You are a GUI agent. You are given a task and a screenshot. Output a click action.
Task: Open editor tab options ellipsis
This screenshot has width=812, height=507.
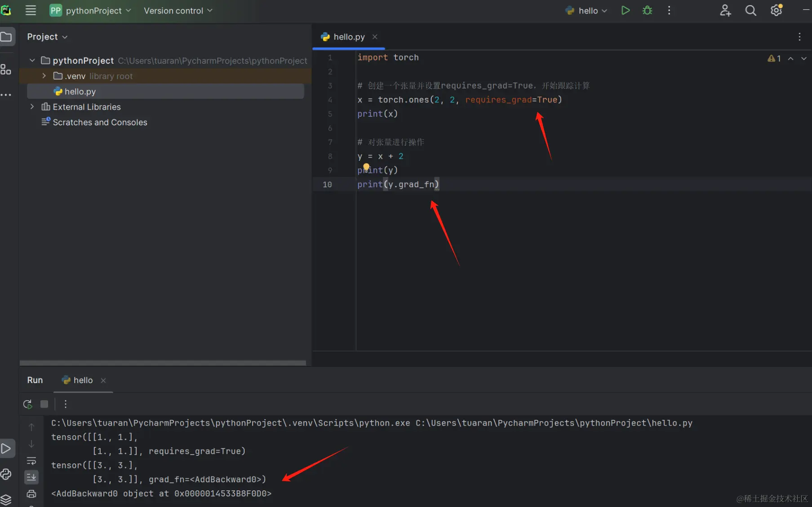pos(799,37)
